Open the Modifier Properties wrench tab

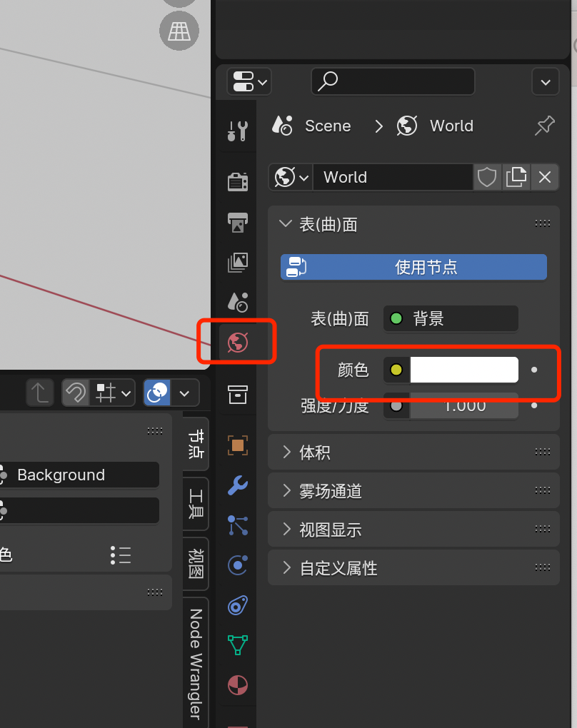237,486
